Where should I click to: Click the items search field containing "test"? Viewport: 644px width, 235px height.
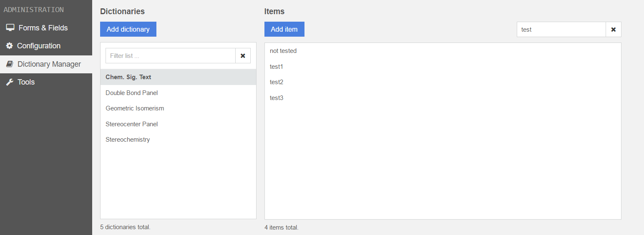[x=561, y=30]
